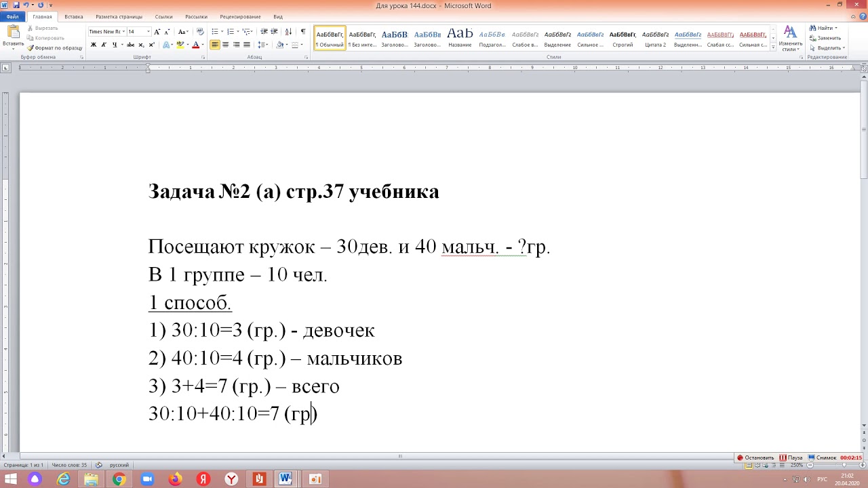The image size is (868, 488).
Task: Open Change Styles (Изменить стили) menu
Action: pyautogui.click(x=790, y=39)
